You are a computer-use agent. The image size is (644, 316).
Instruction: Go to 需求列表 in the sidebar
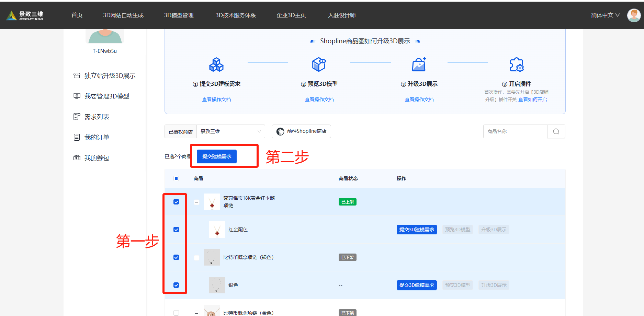[x=97, y=117]
